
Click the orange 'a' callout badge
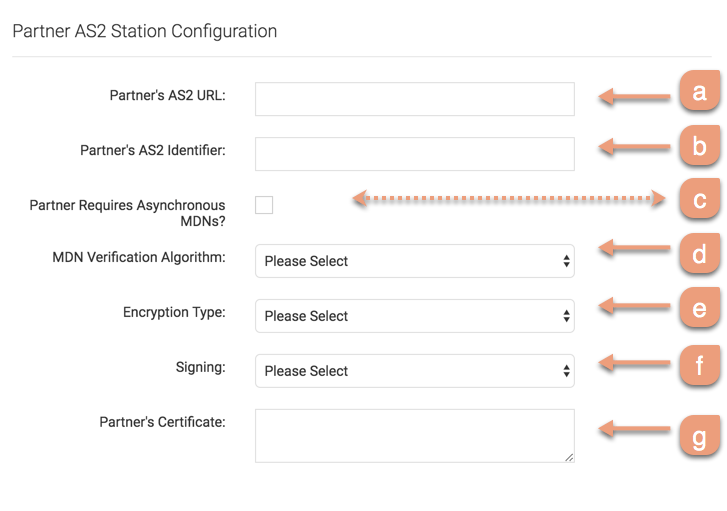click(x=699, y=93)
